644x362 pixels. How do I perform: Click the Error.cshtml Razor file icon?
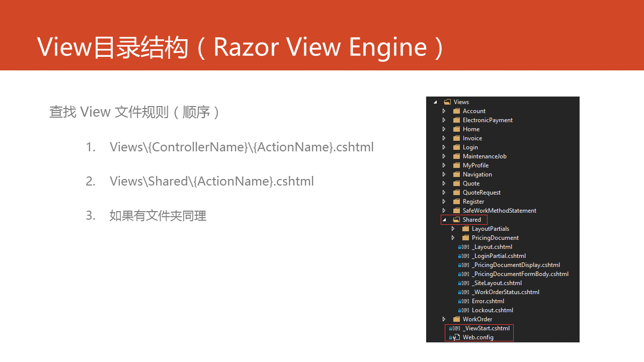(465, 301)
